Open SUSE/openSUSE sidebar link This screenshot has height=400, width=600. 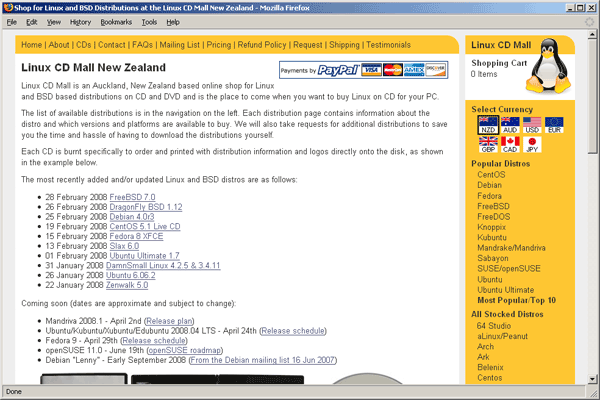pos(509,269)
